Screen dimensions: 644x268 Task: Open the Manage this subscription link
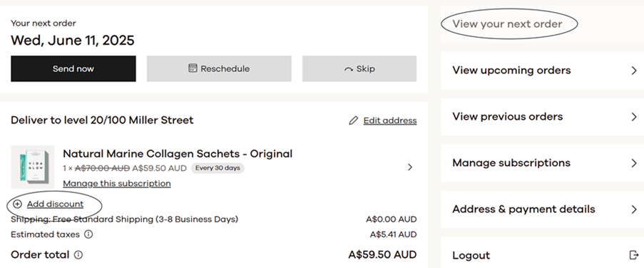[117, 183]
